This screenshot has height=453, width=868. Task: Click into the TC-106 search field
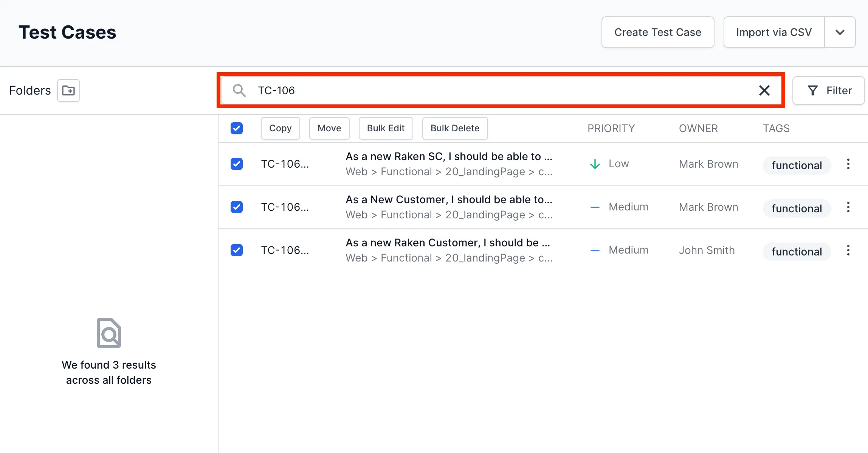pos(491,90)
